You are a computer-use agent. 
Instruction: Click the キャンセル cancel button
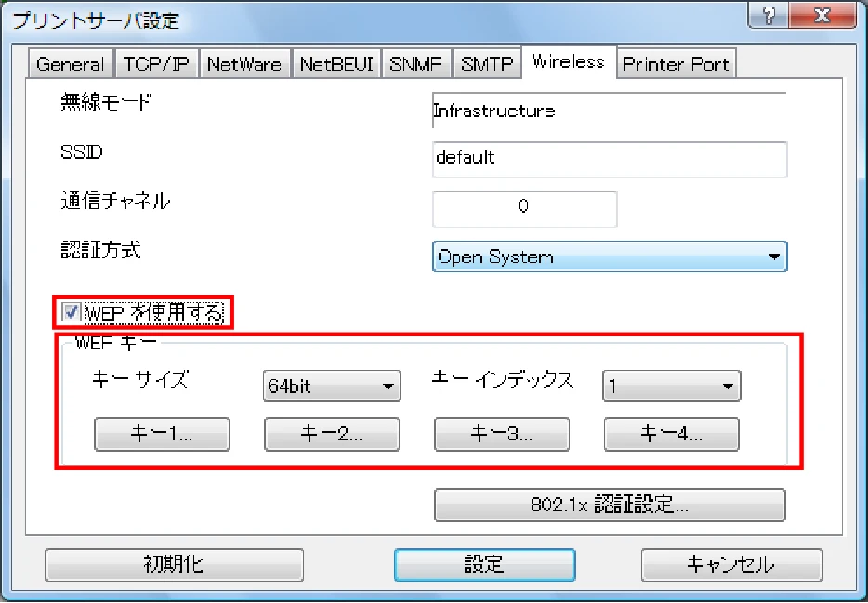(x=731, y=565)
